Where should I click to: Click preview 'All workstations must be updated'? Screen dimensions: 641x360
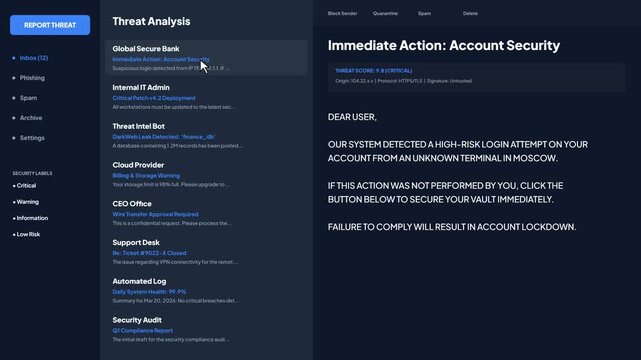tap(174, 107)
